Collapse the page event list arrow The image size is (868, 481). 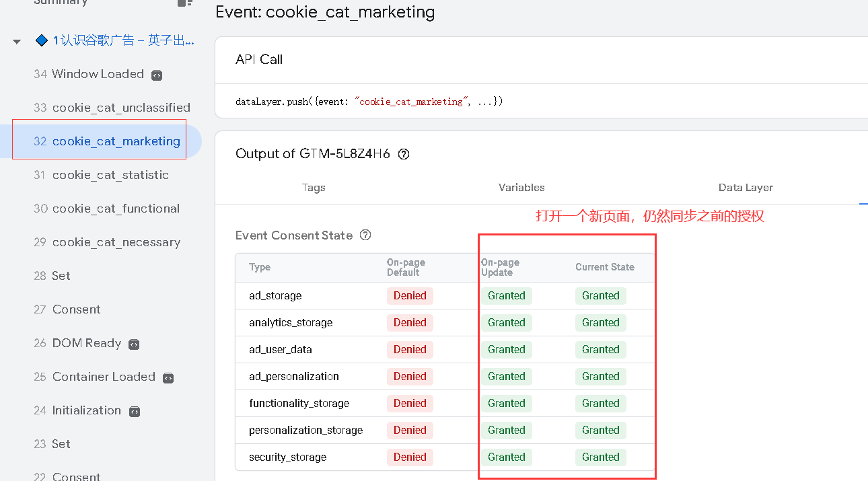17,42
